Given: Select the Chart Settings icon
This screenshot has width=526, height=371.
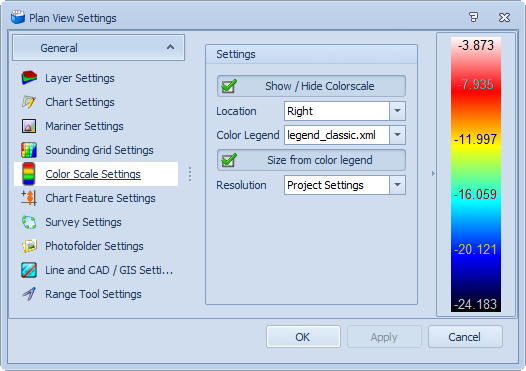Looking at the screenshot, I should point(29,102).
